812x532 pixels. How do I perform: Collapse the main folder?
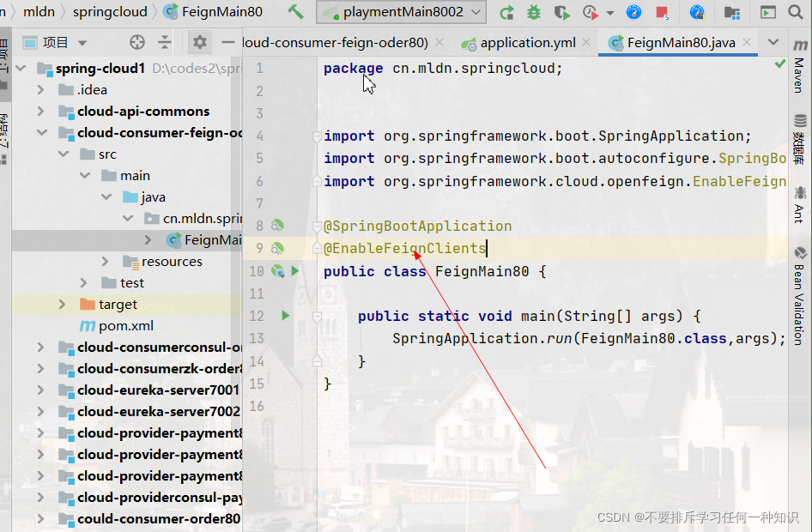point(85,176)
